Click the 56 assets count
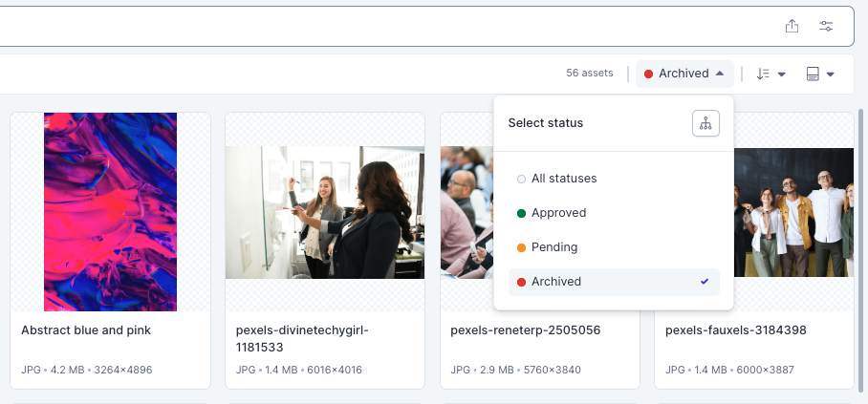 pyautogui.click(x=590, y=73)
